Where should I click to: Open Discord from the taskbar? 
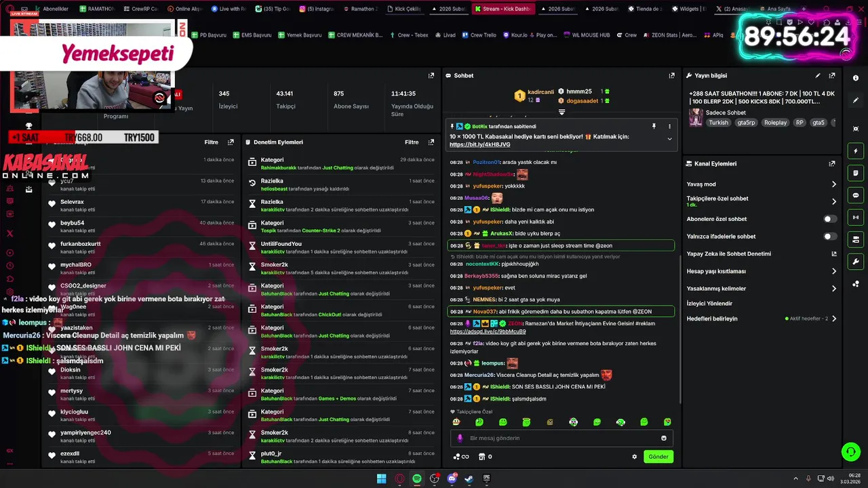coord(452,479)
